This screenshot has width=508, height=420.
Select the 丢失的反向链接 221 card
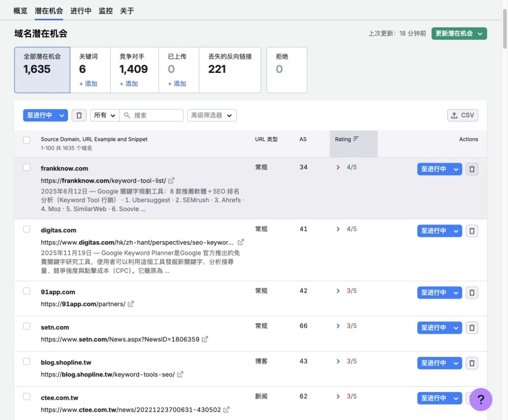point(230,70)
